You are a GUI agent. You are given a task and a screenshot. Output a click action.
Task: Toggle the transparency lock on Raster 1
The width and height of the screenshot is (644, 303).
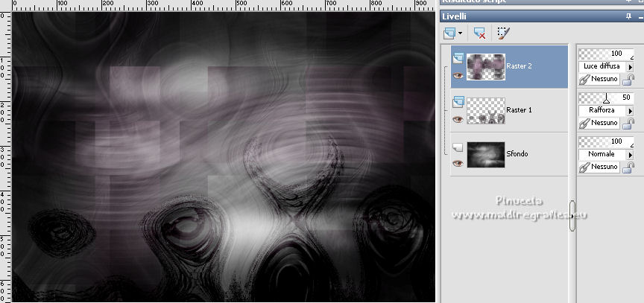(628, 124)
